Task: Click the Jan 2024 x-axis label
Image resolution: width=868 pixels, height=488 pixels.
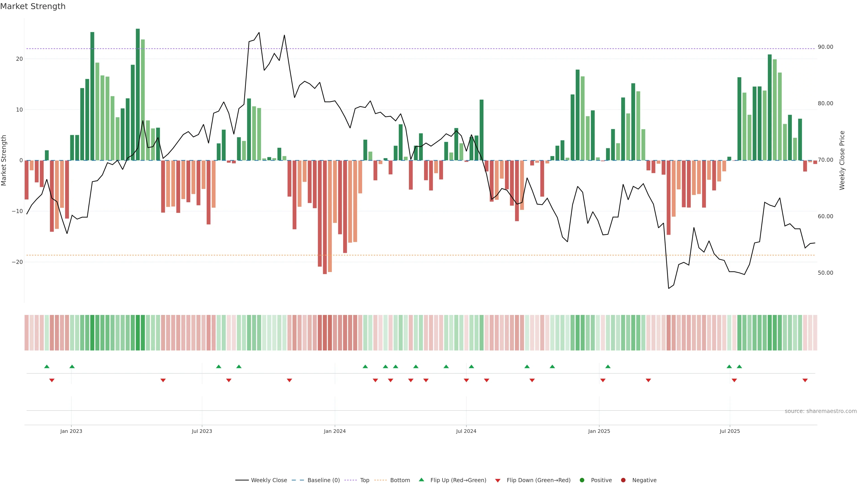Action: coord(335,431)
